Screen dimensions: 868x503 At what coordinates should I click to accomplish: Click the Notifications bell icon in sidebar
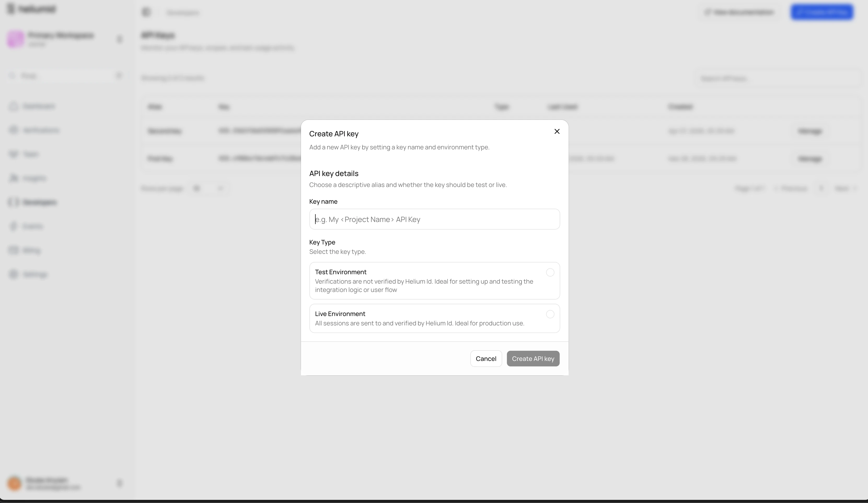[x=14, y=130]
